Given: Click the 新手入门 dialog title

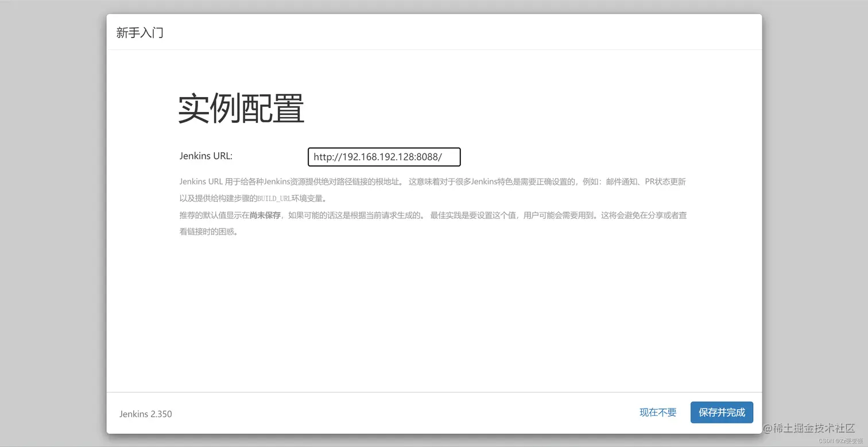Looking at the screenshot, I should coord(139,33).
